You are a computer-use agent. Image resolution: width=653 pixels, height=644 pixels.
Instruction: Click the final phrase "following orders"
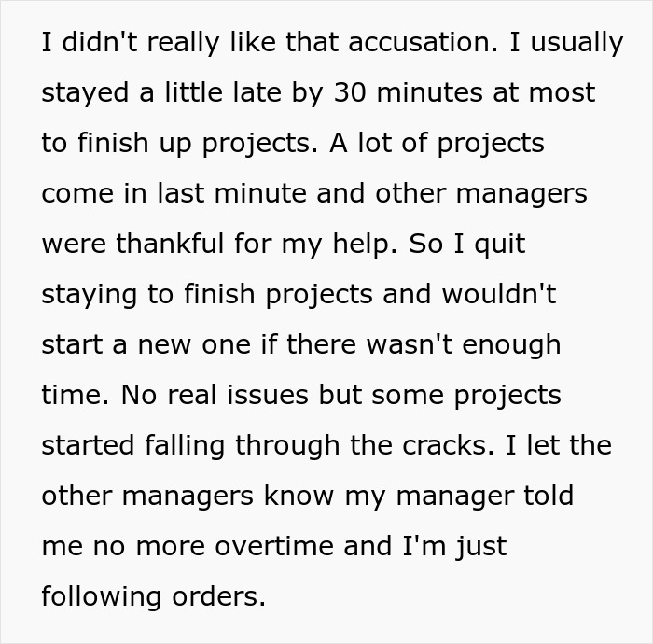point(153,595)
